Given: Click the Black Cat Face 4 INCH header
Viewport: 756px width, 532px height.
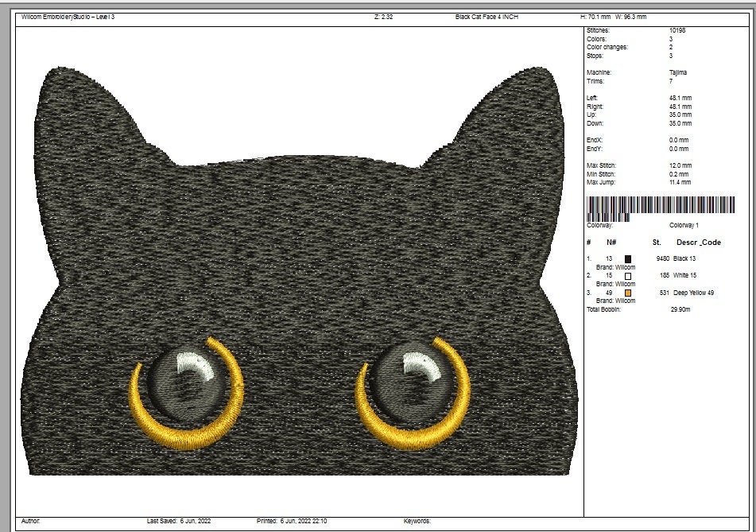Looking at the screenshot, I should point(487,13).
